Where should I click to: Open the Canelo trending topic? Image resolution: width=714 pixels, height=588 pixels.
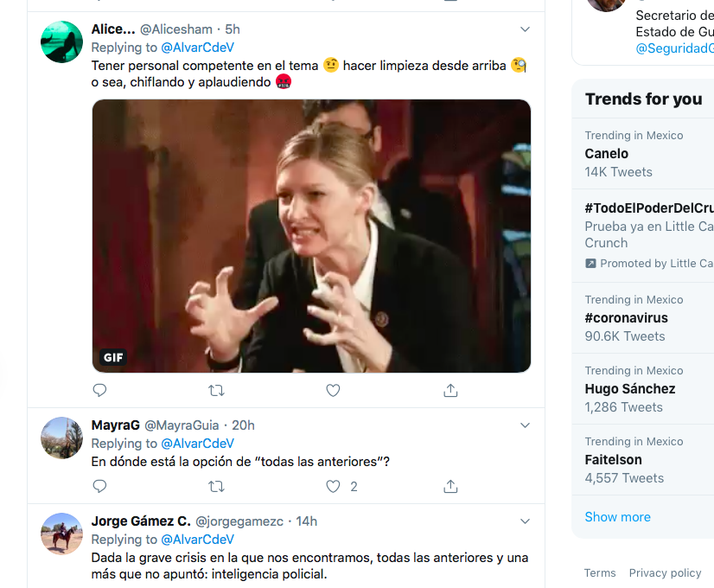[607, 154]
